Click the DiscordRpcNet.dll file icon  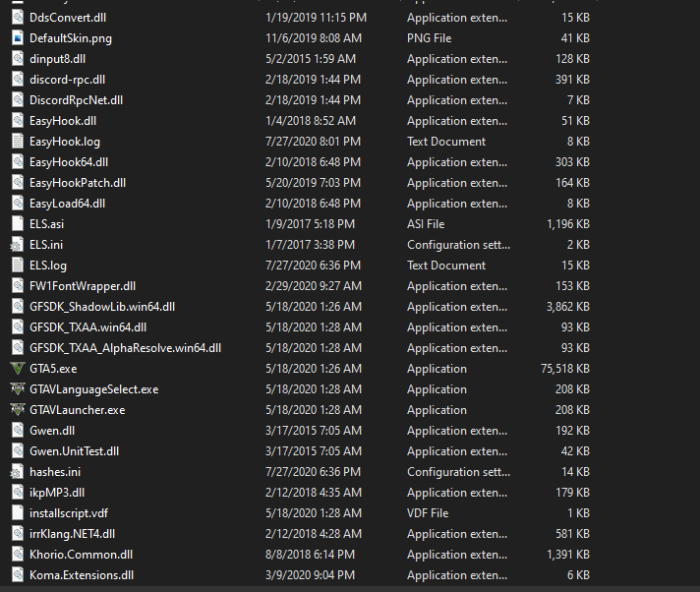[18, 100]
